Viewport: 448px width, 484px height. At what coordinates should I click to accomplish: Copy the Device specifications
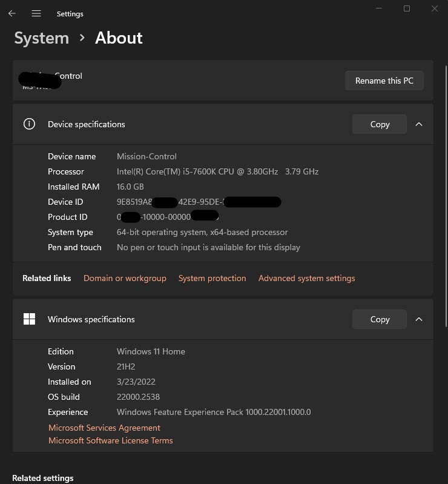pos(380,124)
